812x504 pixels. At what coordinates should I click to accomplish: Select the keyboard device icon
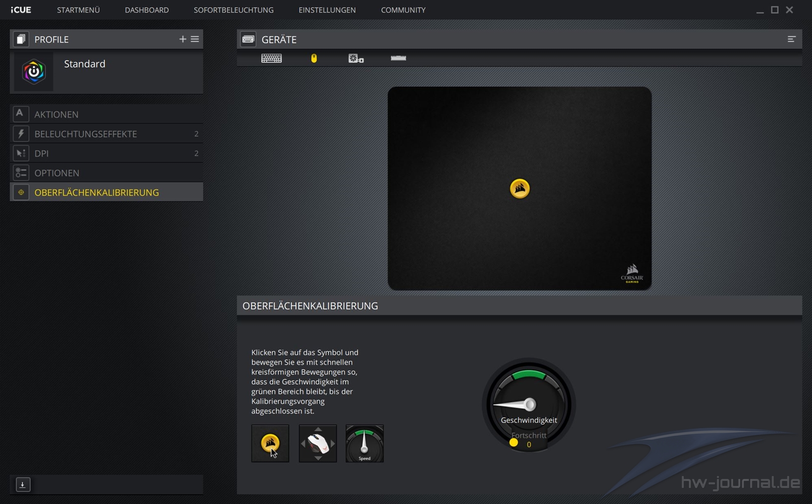(x=272, y=58)
